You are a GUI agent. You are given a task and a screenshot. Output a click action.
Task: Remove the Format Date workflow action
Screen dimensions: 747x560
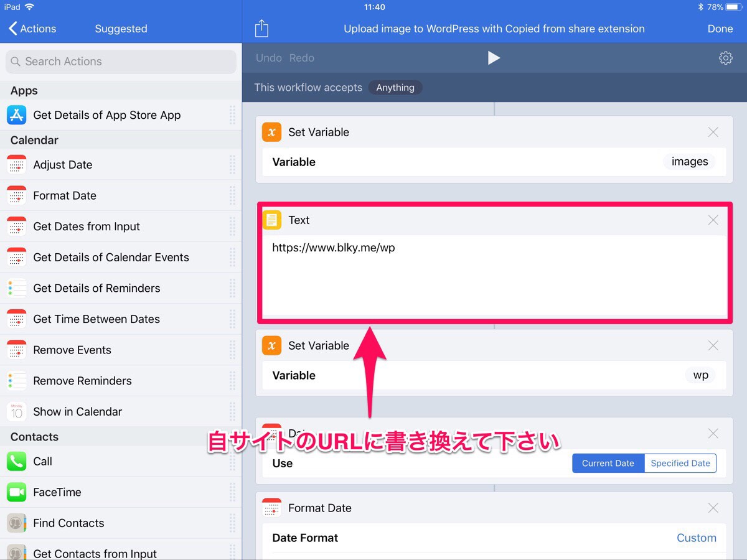713,508
